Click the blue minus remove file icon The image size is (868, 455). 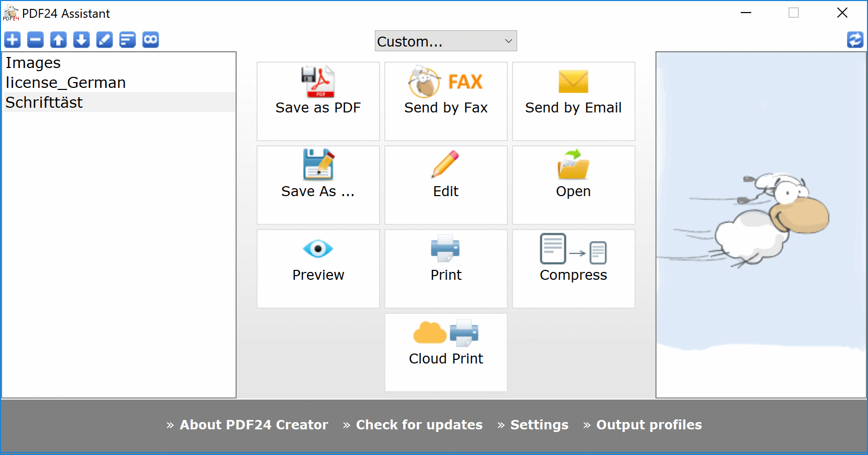pyautogui.click(x=36, y=40)
